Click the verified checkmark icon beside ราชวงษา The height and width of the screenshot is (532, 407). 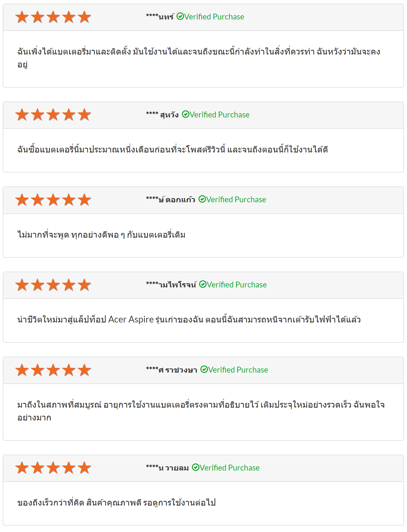coord(204,370)
